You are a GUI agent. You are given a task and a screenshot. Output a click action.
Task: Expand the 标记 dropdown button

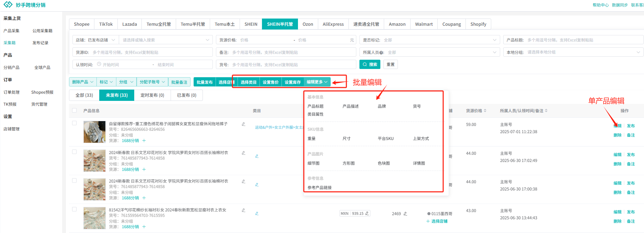106,82
